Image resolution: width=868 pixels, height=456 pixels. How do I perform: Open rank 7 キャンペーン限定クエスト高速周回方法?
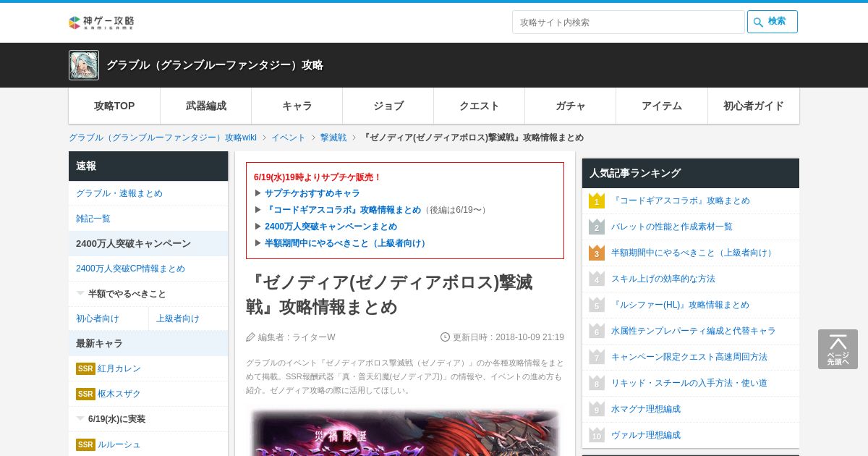point(689,357)
